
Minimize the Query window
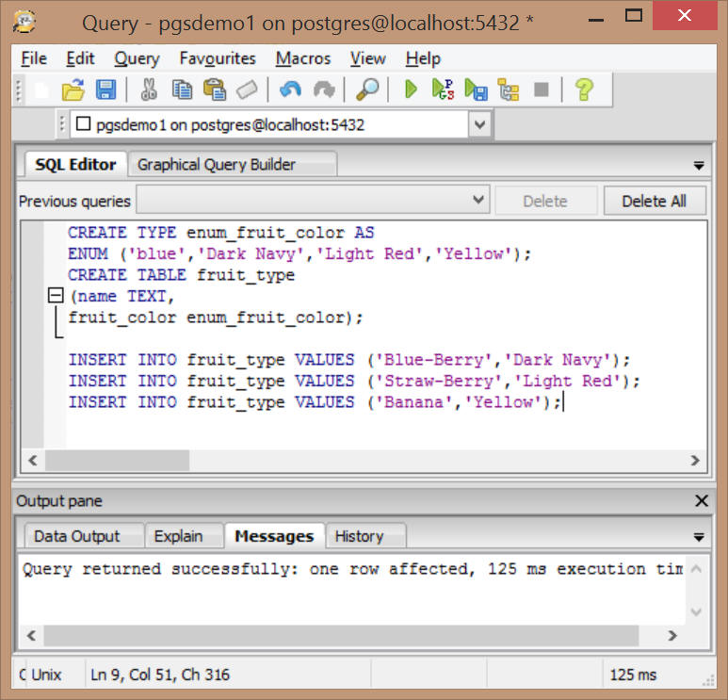coord(595,20)
